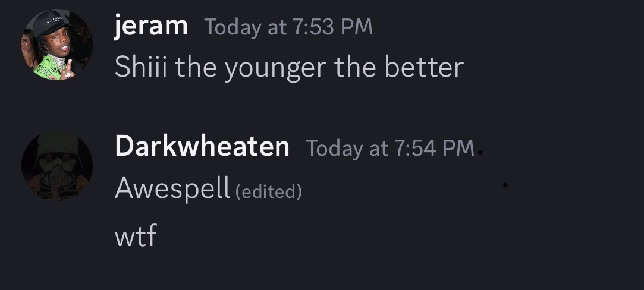Click the message text "Awespell"

172,188
